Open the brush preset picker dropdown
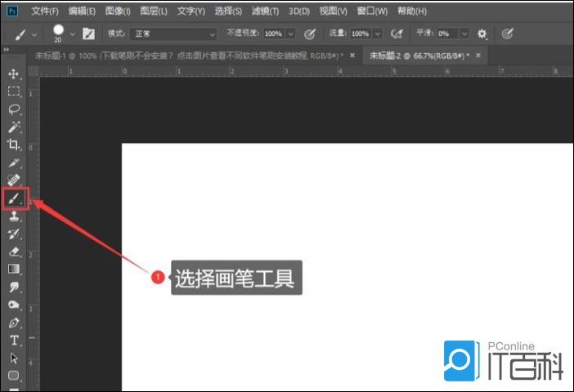Screen dimensions: 574x392 [x=73, y=34]
